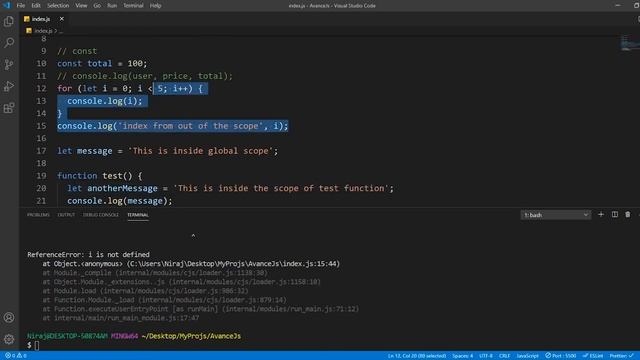
Task: Click line number 19 in gutter
Action: pyautogui.click(x=41, y=176)
